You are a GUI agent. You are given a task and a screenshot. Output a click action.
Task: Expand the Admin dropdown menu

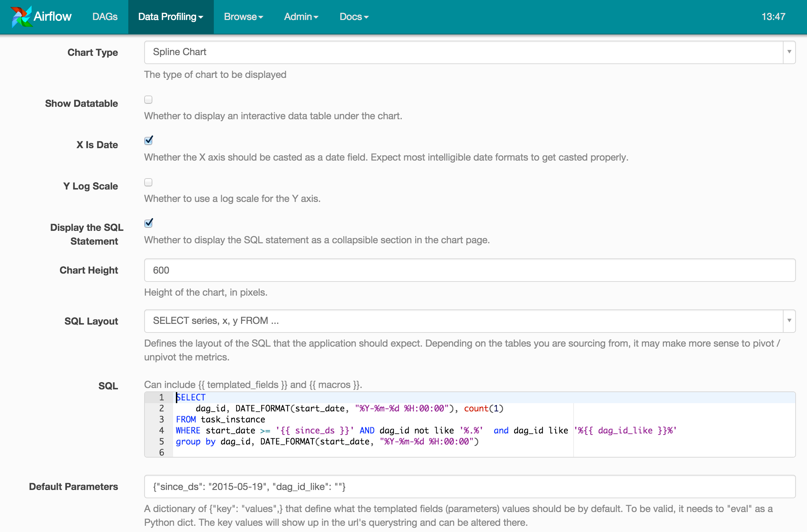click(x=301, y=17)
